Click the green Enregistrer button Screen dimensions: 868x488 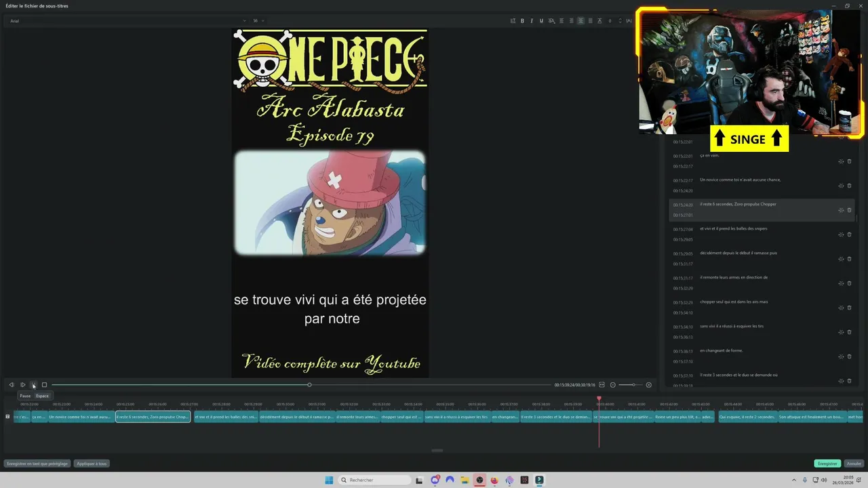pyautogui.click(x=827, y=464)
